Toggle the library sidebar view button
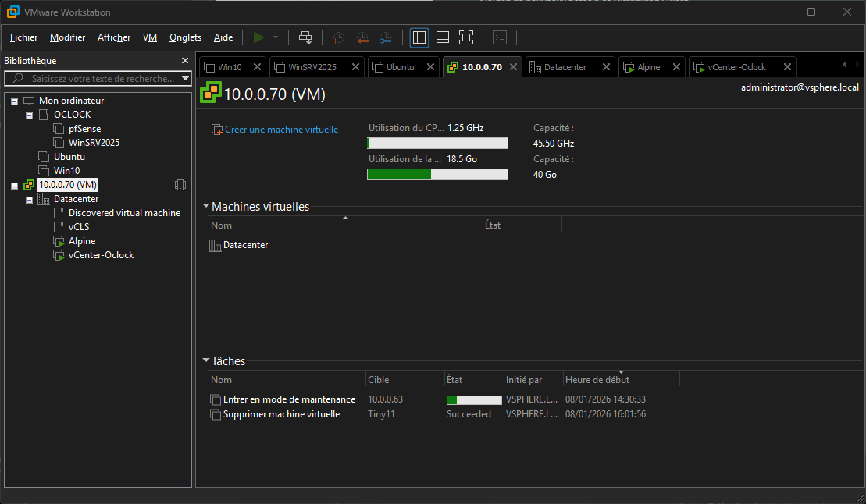The image size is (866, 504). click(419, 37)
